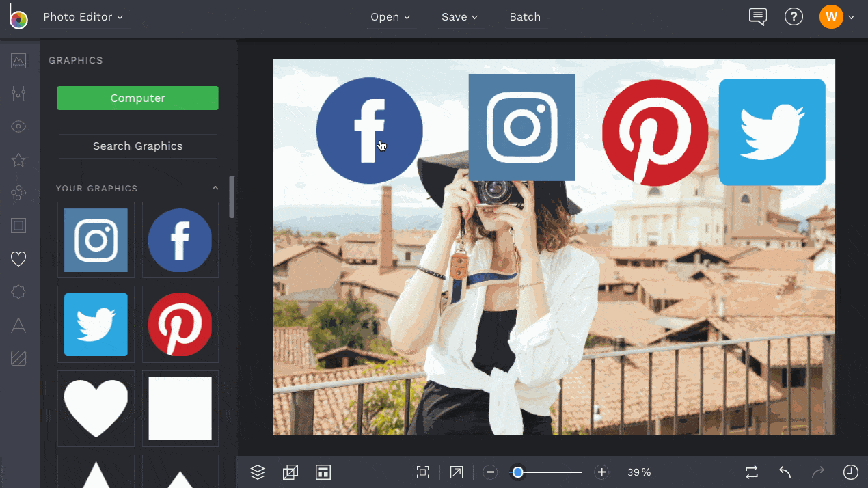Select the white heart graphic thumbnail
Screen dimensions: 868x488
pyautogui.click(x=96, y=408)
